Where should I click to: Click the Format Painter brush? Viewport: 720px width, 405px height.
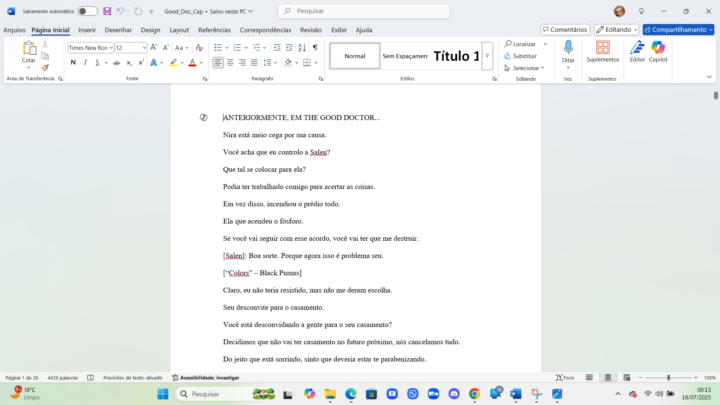45,68
